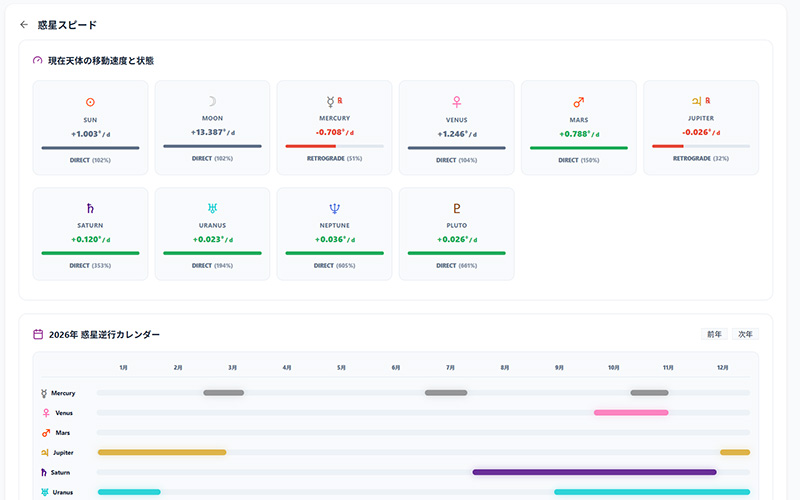Click the Neptune trident icon
Screen dimensions: 800x500
pos(334,209)
